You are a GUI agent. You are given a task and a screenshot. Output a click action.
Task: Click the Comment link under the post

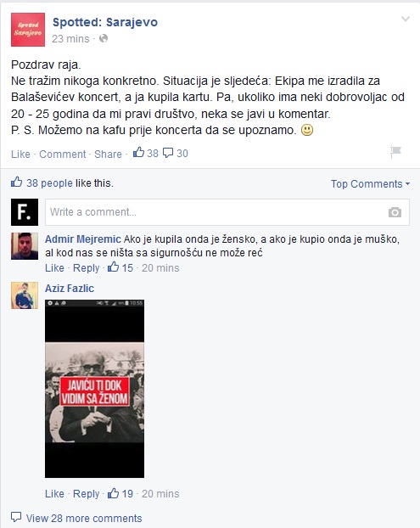(x=63, y=154)
